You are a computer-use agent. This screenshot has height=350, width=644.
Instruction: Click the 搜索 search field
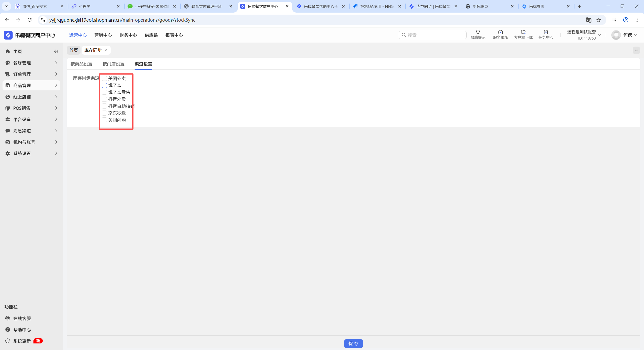pyautogui.click(x=433, y=35)
